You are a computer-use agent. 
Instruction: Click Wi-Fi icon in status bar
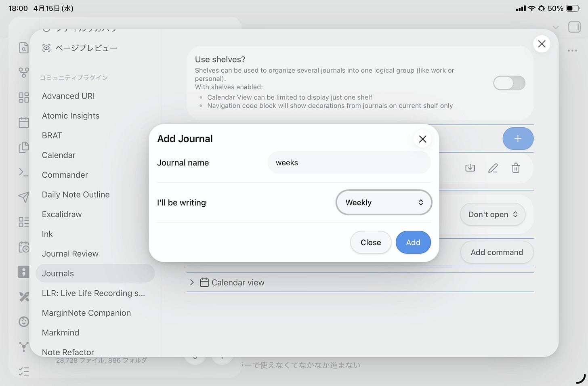pos(531,8)
